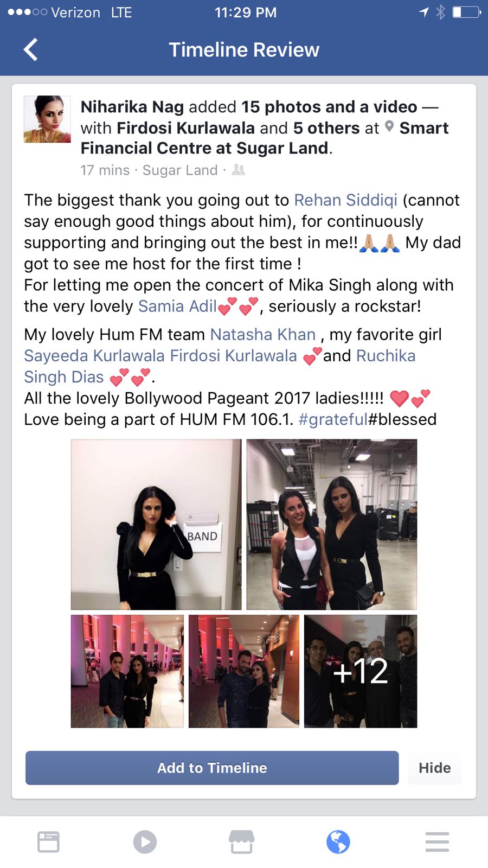This screenshot has height=868, width=488.
Task: Open Natasha Khan's profile link
Action: pyautogui.click(x=262, y=335)
